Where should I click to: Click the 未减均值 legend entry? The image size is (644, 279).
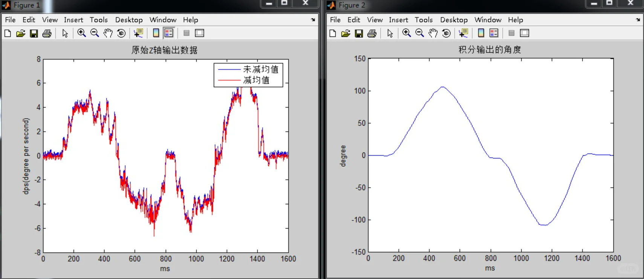click(x=261, y=69)
